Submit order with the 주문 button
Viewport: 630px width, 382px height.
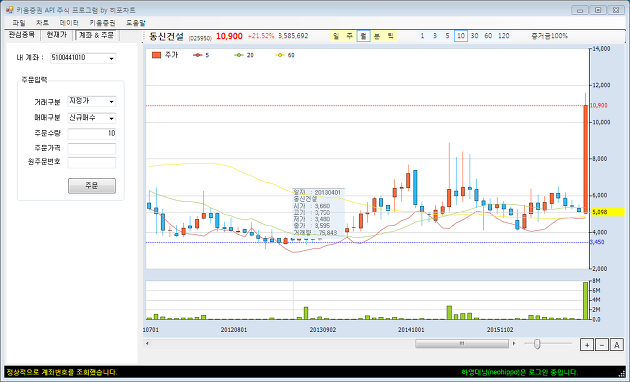[92, 186]
